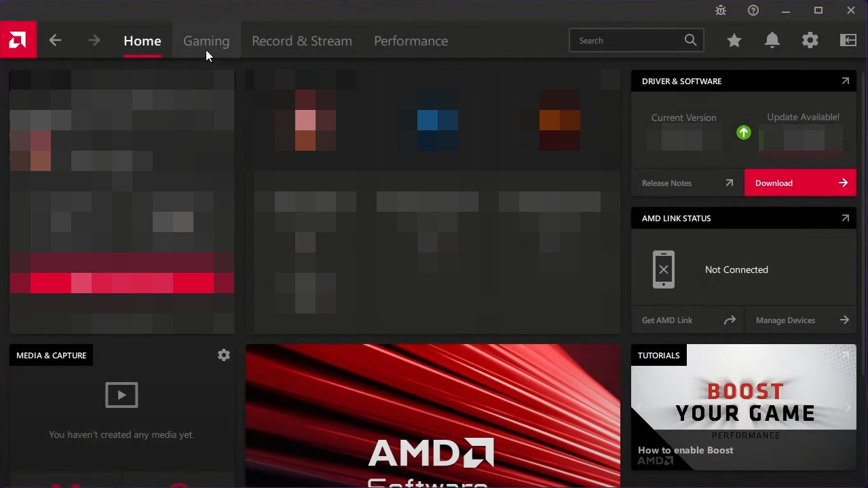Viewport: 868px width, 488px height.
Task: Click the Current Version label
Action: (x=683, y=117)
